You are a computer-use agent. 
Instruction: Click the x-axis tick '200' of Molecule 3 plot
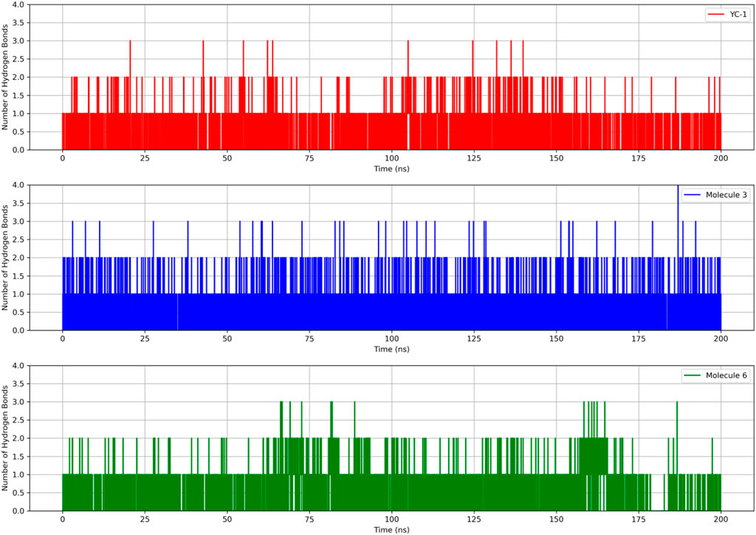(x=721, y=338)
